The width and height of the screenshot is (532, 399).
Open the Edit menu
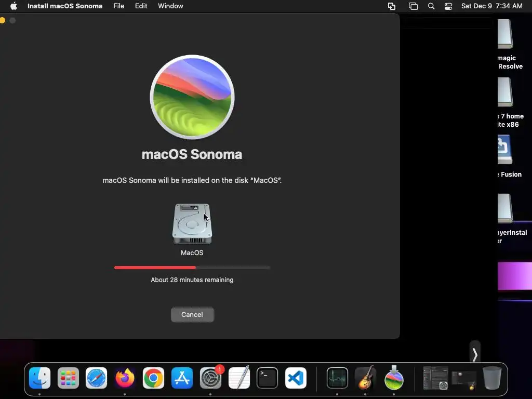(141, 6)
